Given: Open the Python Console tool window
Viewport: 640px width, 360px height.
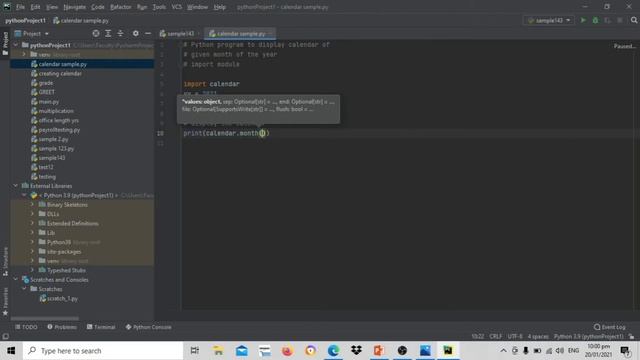Looking at the screenshot, I should coord(149,327).
